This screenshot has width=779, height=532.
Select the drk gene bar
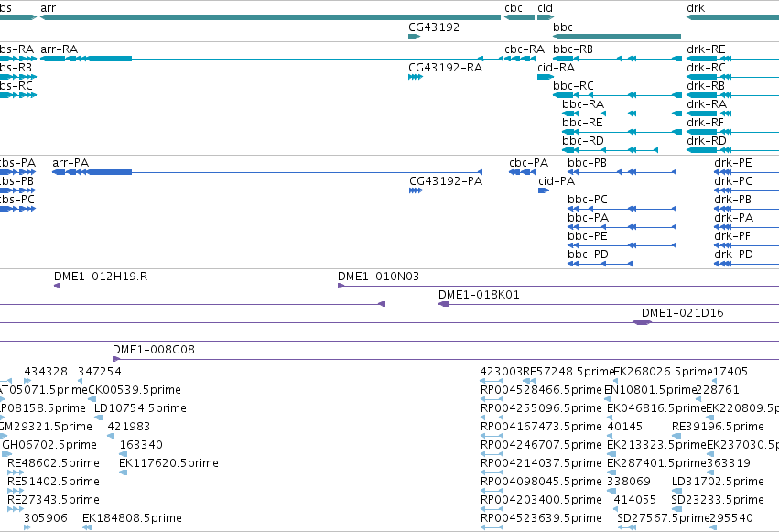[733, 17]
